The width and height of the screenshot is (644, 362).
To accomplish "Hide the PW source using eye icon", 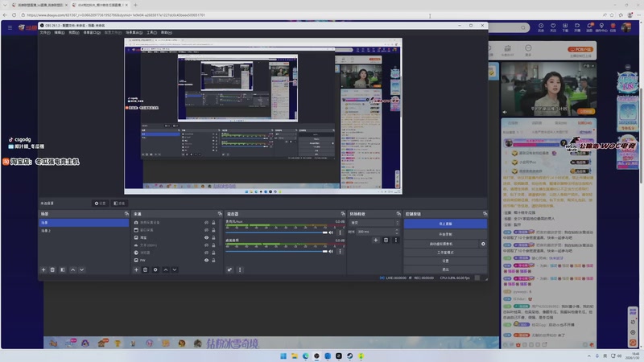I will click(x=206, y=261).
